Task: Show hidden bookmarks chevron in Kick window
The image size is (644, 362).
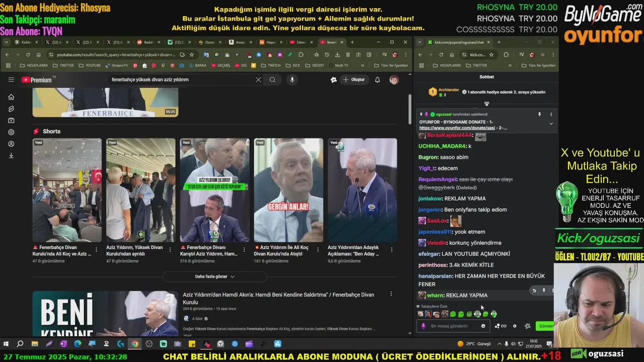Action: (x=510, y=65)
